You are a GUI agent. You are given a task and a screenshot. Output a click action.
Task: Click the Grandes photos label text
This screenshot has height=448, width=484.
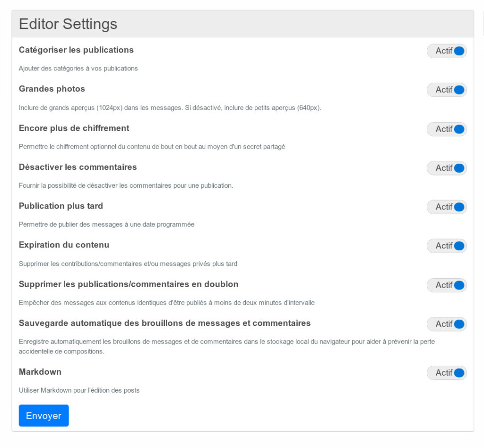click(x=52, y=89)
